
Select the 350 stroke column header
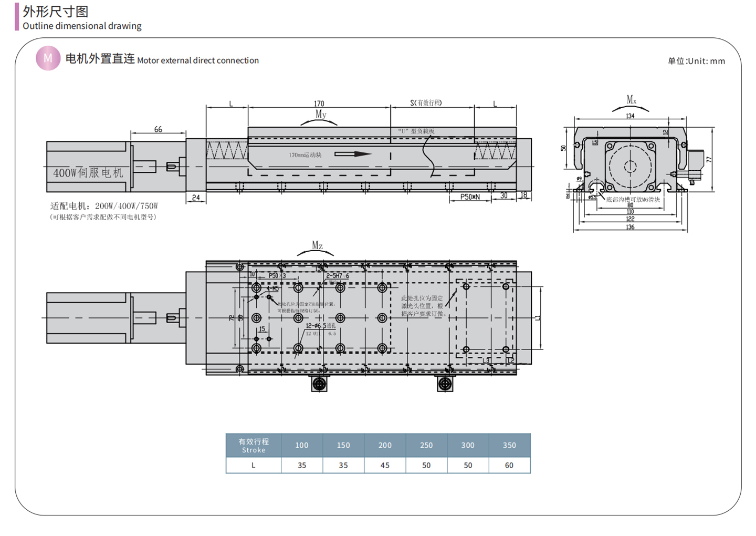click(509, 445)
